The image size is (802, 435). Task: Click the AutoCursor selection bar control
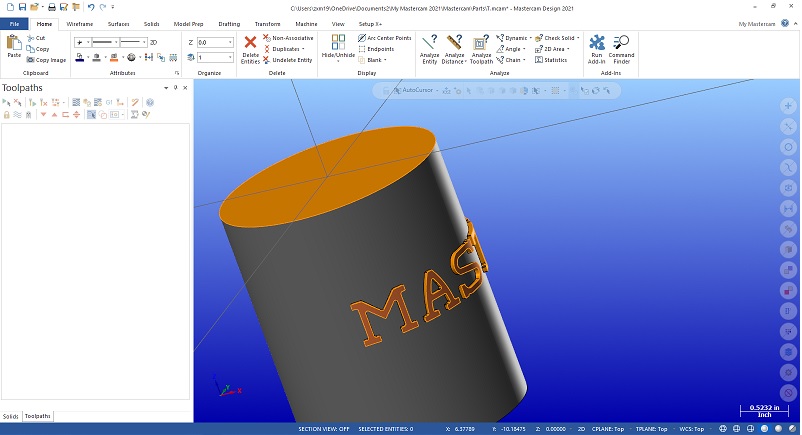417,90
